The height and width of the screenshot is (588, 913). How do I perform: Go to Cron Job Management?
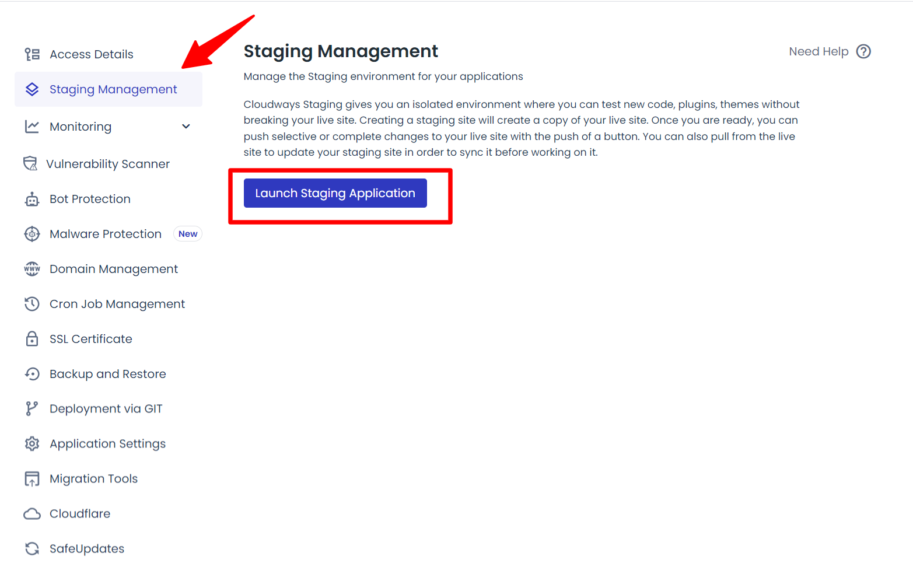tap(117, 304)
